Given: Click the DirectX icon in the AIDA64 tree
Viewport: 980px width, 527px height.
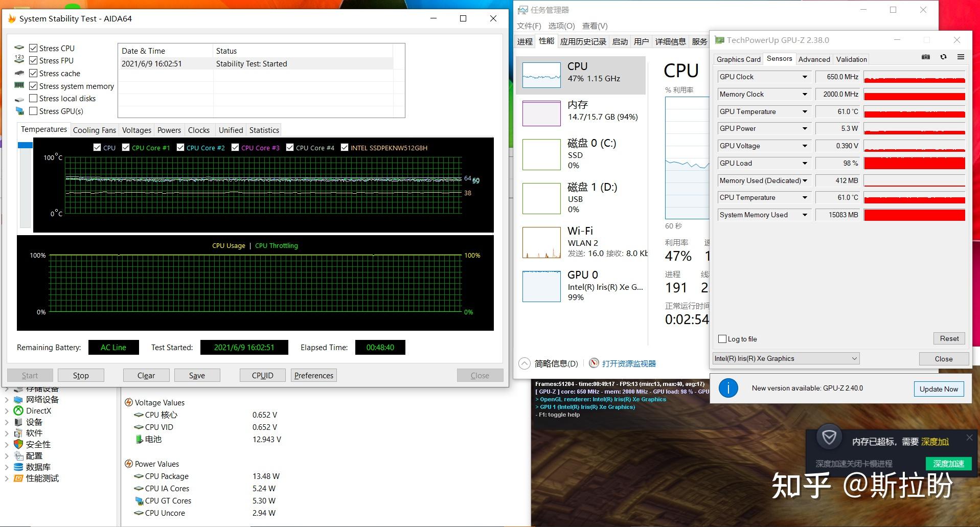Looking at the screenshot, I should point(18,410).
